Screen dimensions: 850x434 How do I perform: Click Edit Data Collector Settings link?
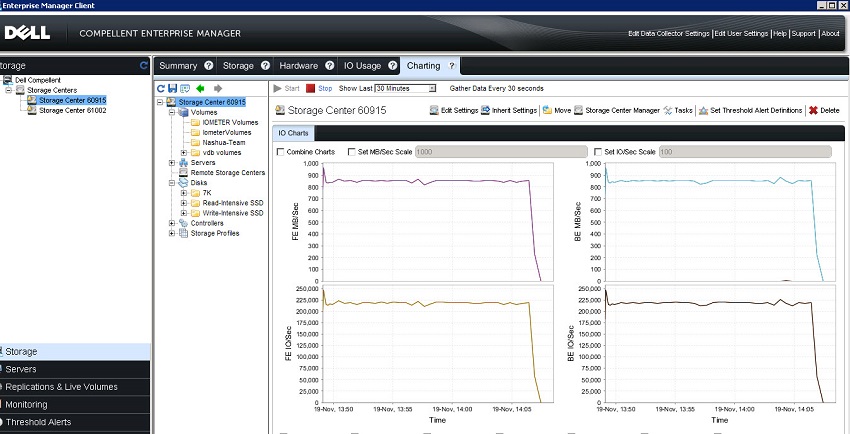click(668, 34)
